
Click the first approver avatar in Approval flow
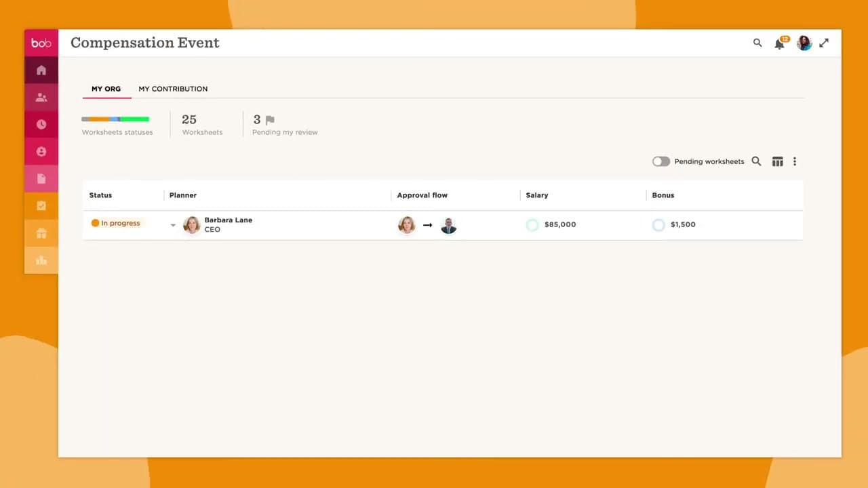point(407,225)
